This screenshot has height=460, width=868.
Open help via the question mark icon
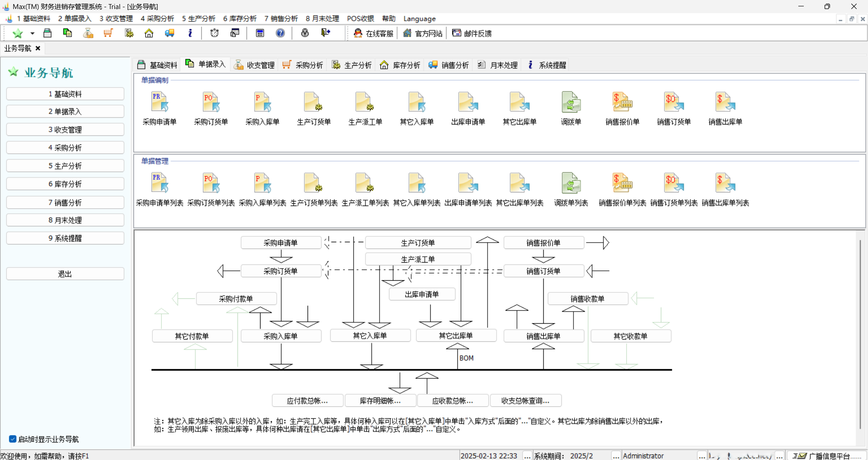pyautogui.click(x=280, y=33)
